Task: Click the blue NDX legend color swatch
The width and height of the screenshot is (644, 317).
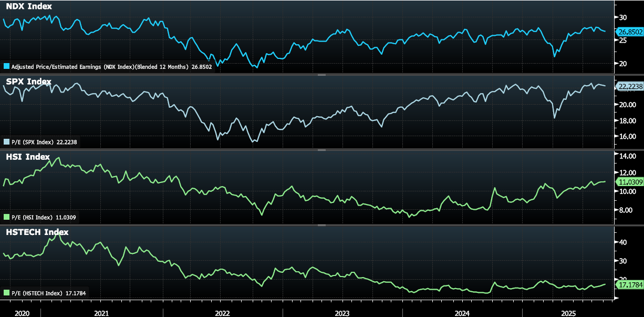Action: (6, 67)
